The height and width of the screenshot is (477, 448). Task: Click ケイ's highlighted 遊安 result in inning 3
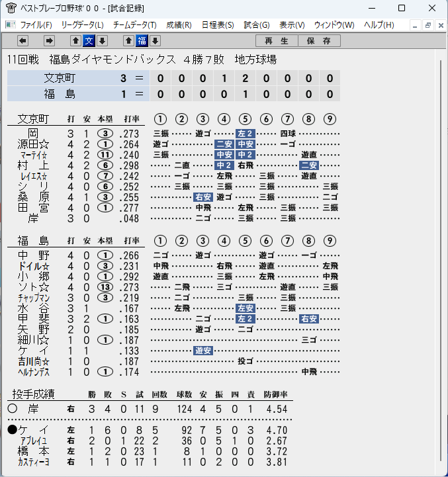tap(203, 351)
